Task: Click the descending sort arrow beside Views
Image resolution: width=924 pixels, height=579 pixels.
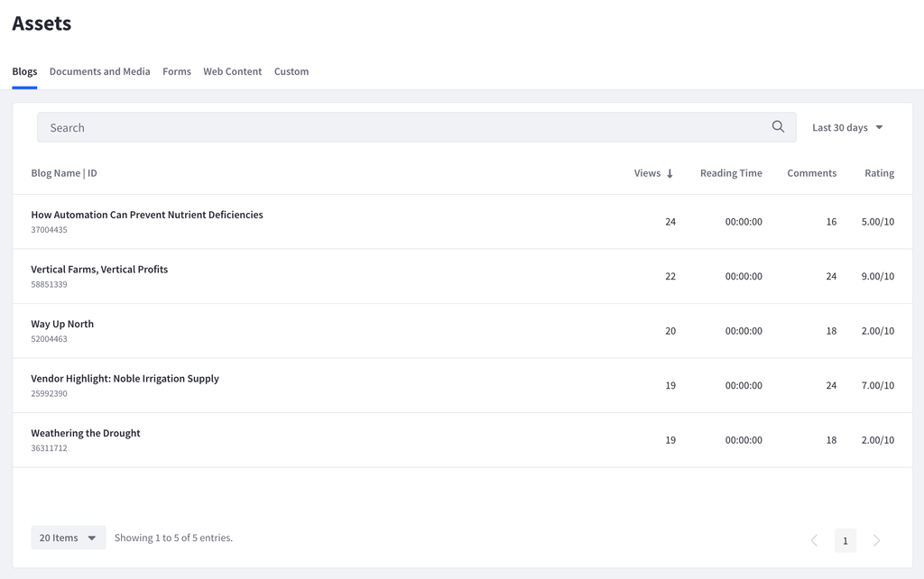Action: click(x=671, y=172)
